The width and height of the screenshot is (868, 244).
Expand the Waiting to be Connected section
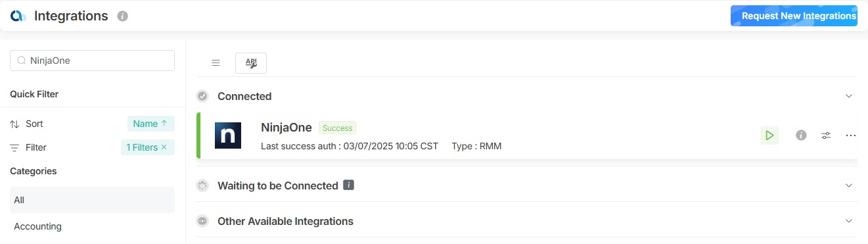[x=848, y=185]
